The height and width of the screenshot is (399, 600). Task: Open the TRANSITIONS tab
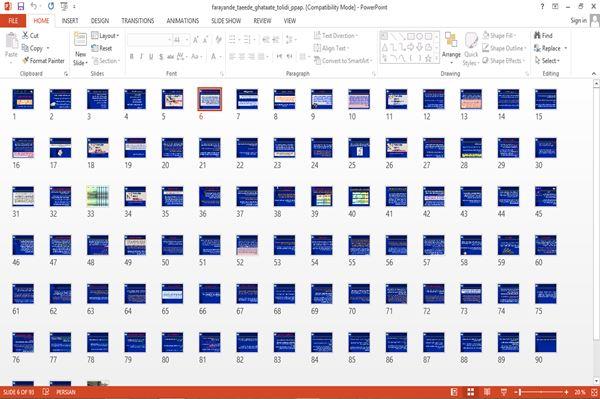(x=138, y=21)
